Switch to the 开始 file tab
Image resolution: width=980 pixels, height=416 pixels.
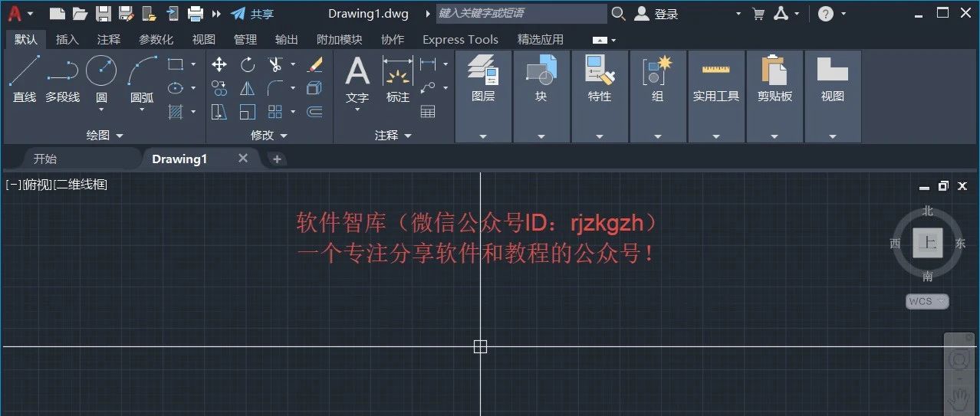45,159
